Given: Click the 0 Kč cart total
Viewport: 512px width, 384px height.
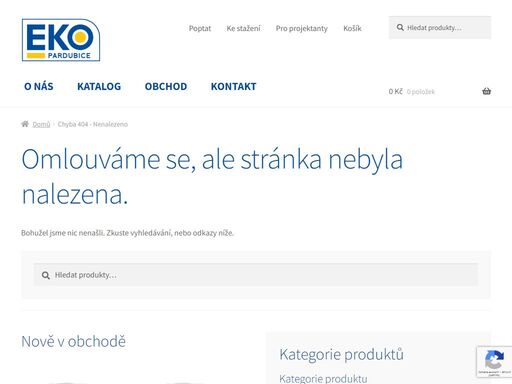Looking at the screenshot, I should tap(396, 91).
